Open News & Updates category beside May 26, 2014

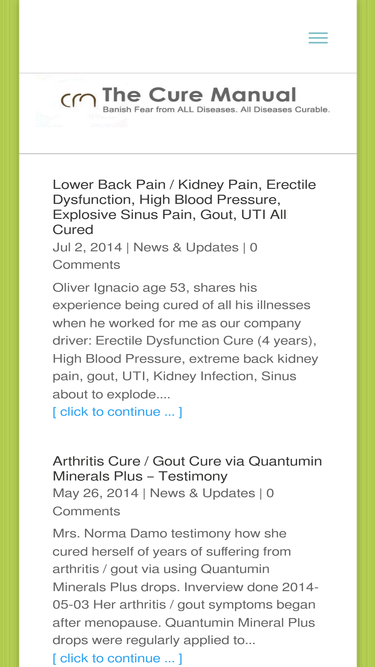click(x=202, y=493)
